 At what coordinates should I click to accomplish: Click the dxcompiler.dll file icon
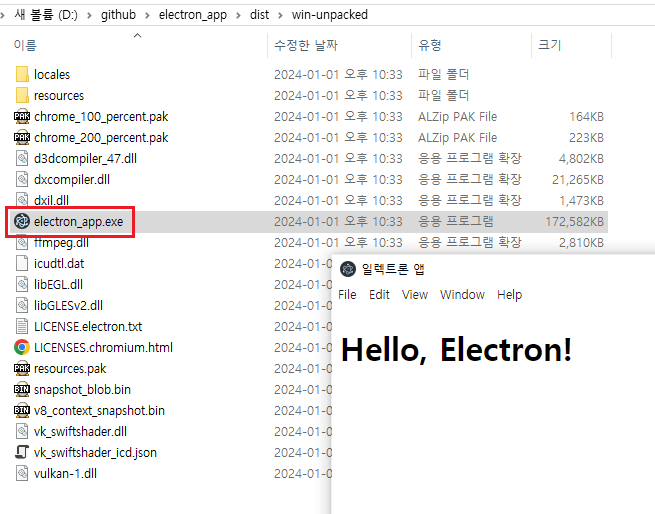22,179
